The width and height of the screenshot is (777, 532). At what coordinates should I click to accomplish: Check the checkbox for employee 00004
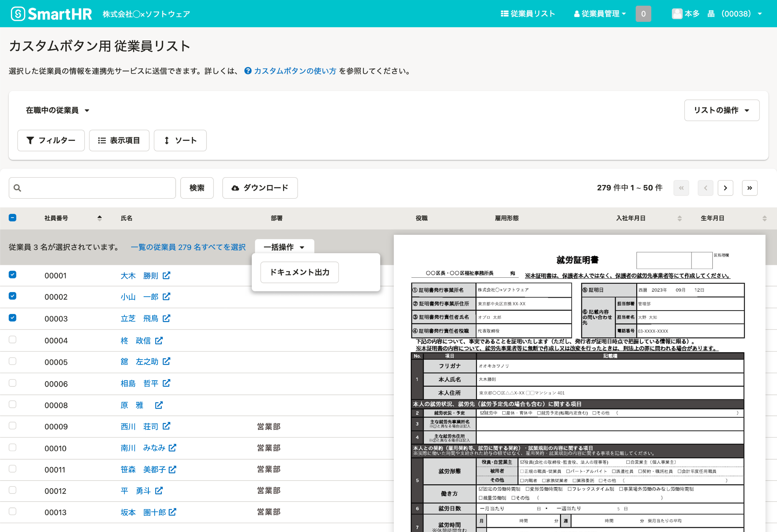(x=12, y=340)
